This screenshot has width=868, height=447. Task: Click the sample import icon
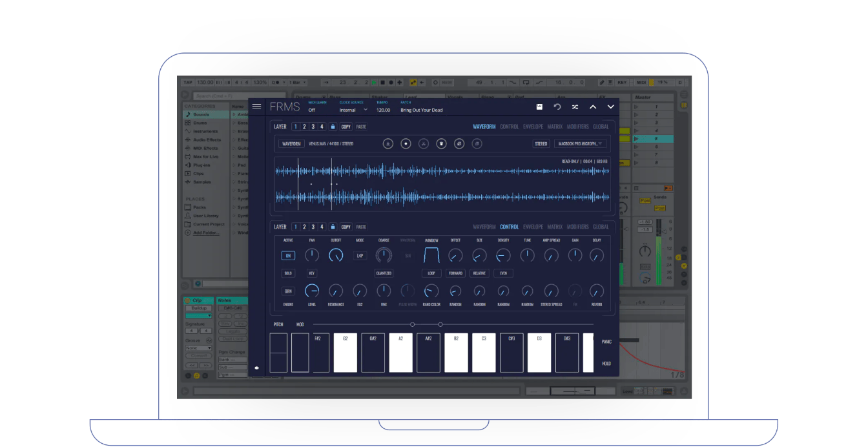[x=388, y=143]
